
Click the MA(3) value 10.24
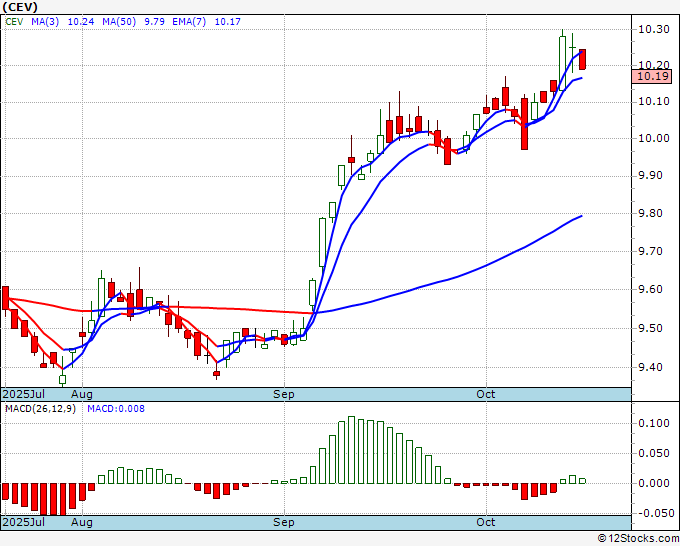click(x=81, y=22)
